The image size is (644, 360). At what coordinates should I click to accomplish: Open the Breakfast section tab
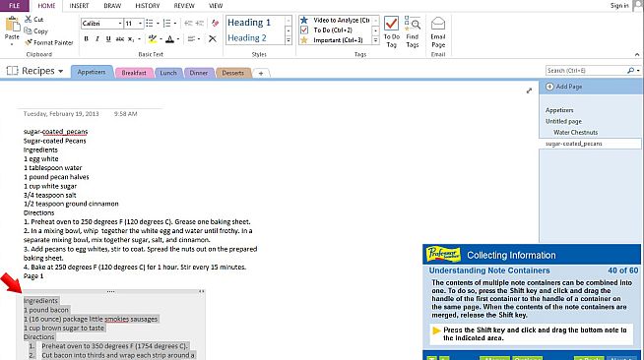134,73
